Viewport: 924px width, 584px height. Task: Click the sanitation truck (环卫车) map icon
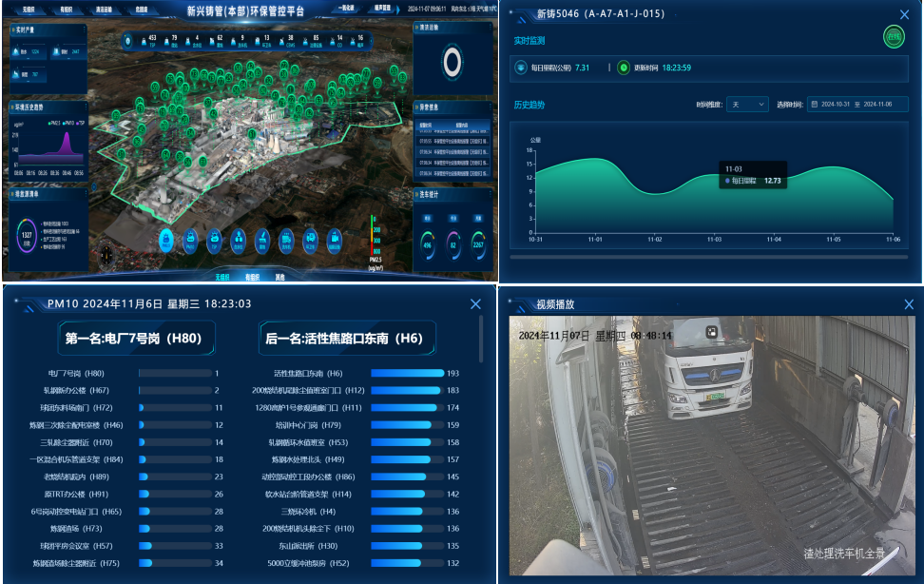tap(311, 239)
